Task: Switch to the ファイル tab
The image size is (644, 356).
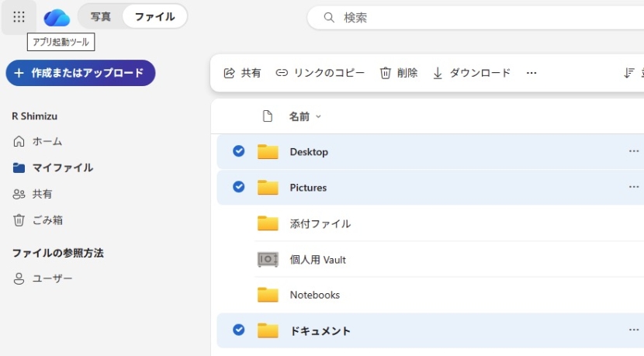Action: click(x=155, y=17)
